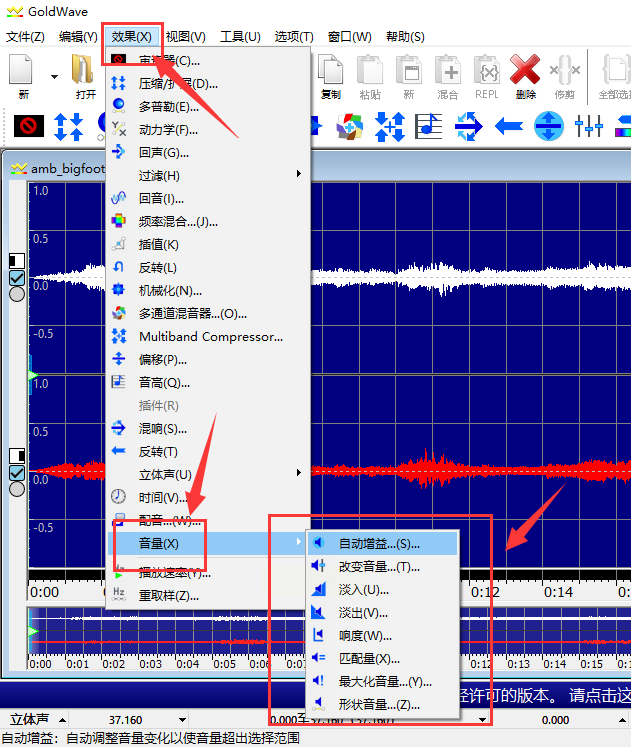Screen dimensions: 631x747
Task: Click the round button below right channel checkbox
Action: (17, 489)
